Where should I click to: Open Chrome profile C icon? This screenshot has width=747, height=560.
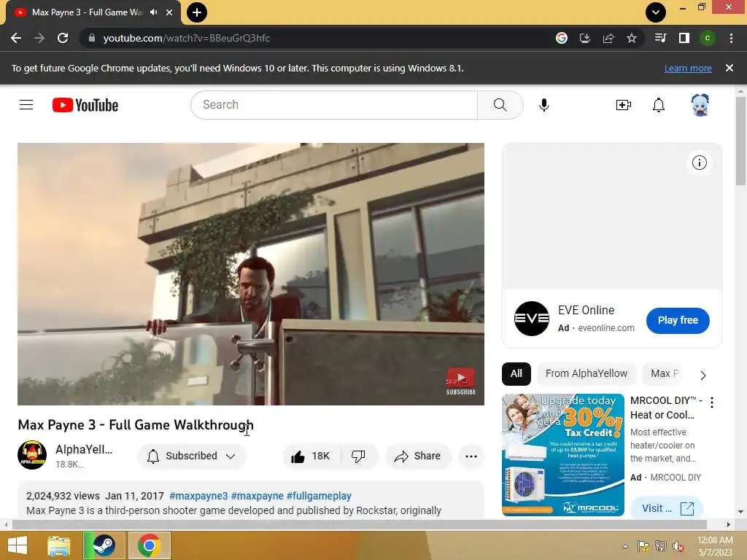coord(708,38)
